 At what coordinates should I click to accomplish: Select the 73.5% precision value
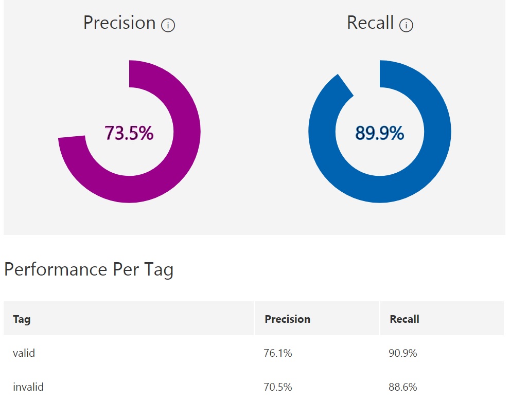tap(129, 133)
